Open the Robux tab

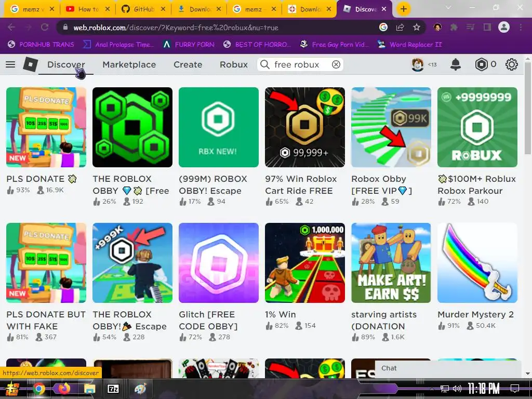point(234,64)
